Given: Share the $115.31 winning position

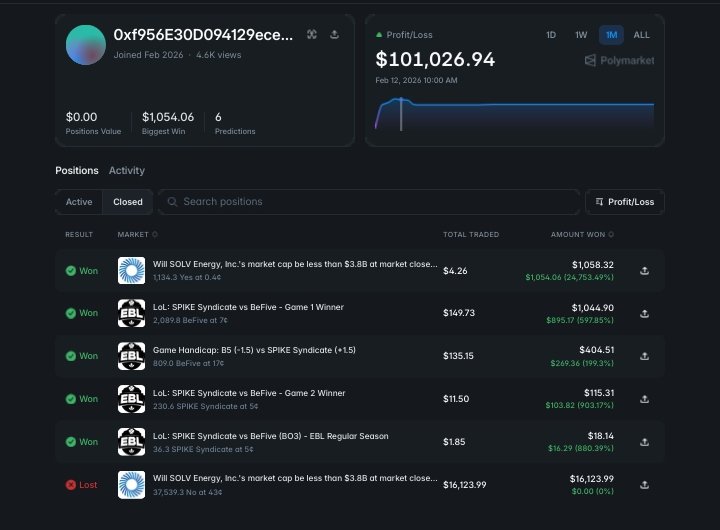Looking at the screenshot, I should pyautogui.click(x=644, y=399).
